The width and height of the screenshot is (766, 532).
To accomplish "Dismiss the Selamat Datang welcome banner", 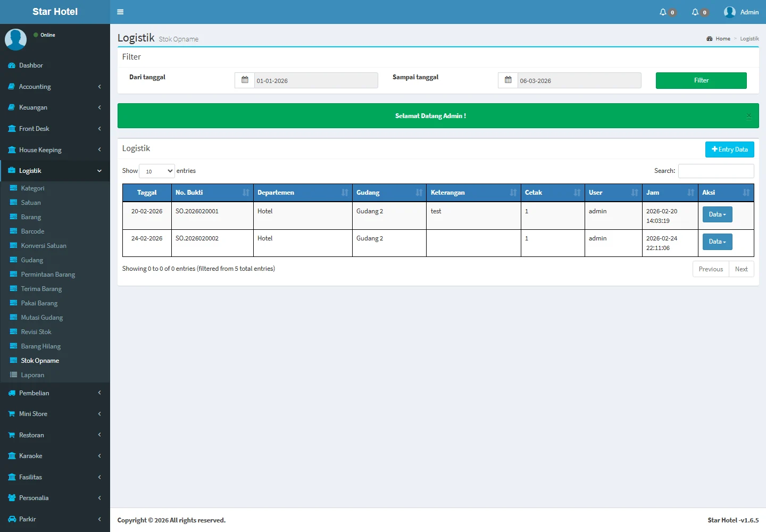I will tap(748, 116).
